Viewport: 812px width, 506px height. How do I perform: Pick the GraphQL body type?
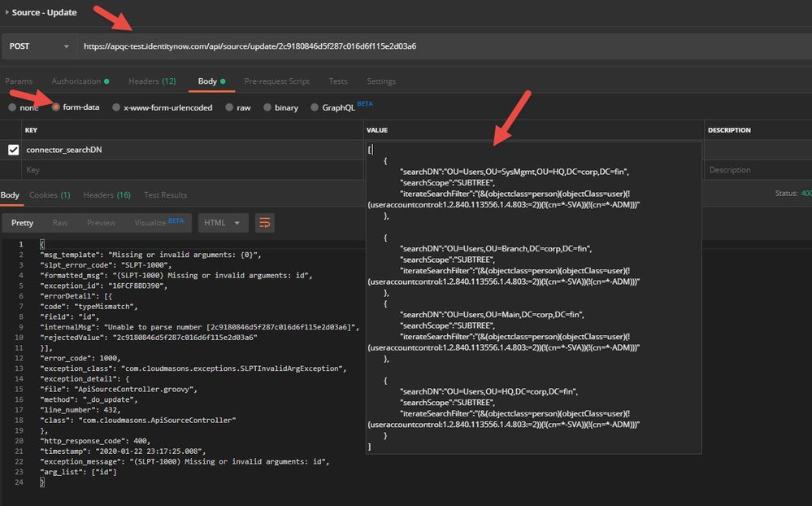pyautogui.click(x=335, y=107)
